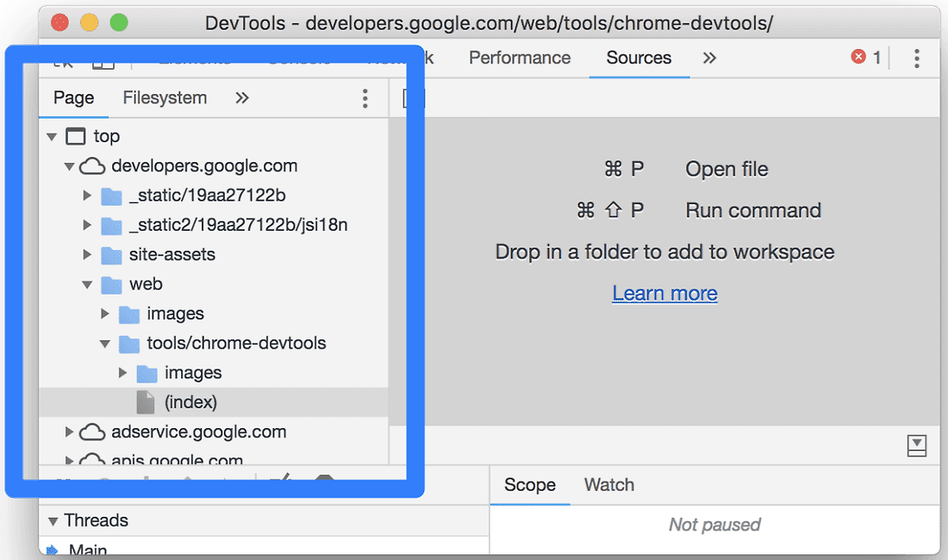This screenshot has width=948, height=560.
Task: Select _static2/19aa27122b/jsi18n folder name
Action: (238, 225)
